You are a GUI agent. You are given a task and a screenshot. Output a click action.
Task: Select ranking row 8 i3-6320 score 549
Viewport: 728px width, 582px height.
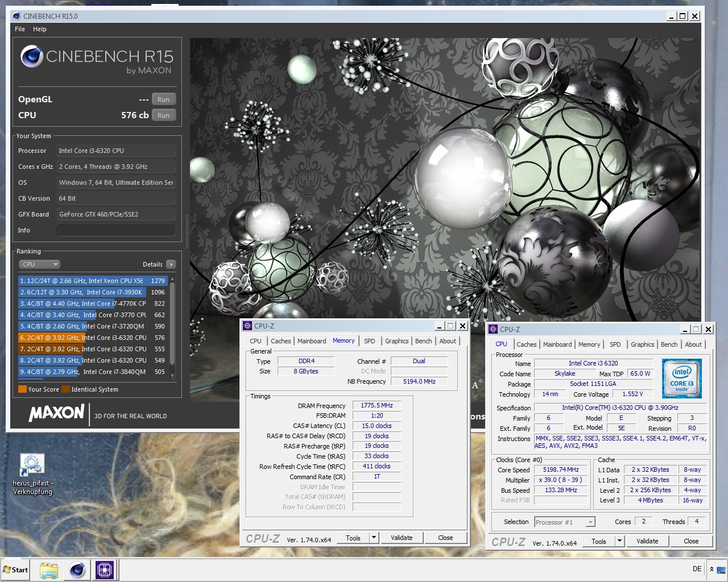[x=93, y=360]
